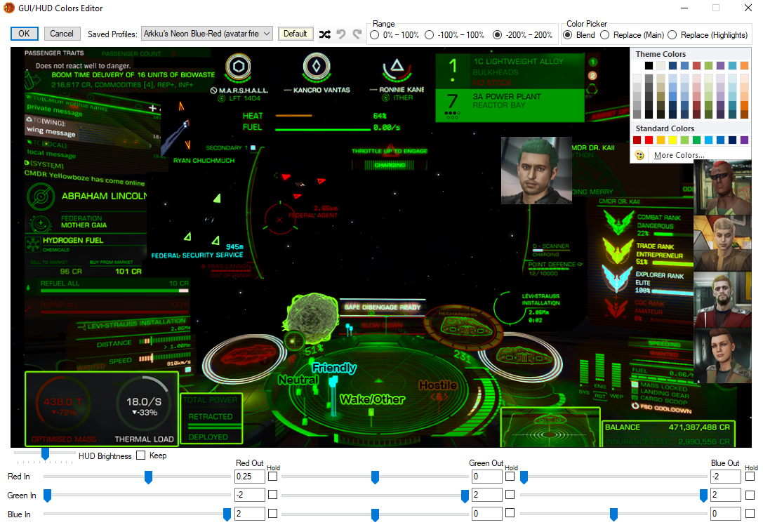Screen dimensions: 763x532
Task: Click the Blue Out value field in Blue In row
Action: click(726, 514)
